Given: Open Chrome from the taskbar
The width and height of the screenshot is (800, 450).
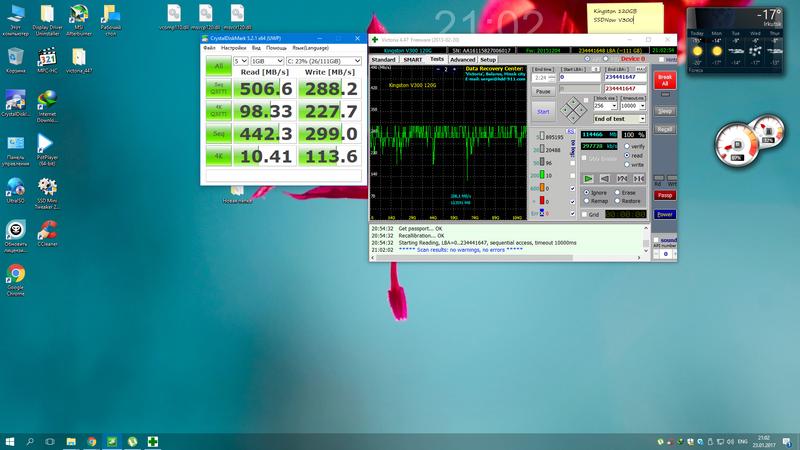Looking at the screenshot, I should click(91, 441).
